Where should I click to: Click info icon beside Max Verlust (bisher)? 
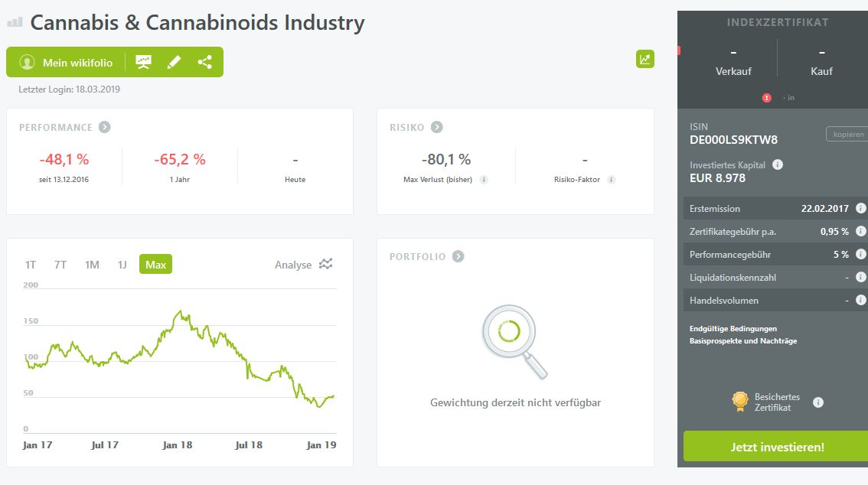point(485,180)
